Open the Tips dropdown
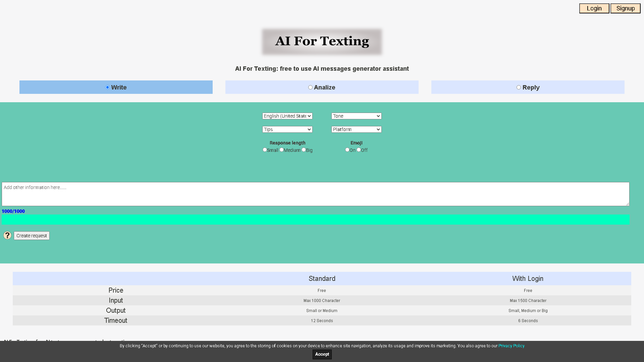Viewport: 644px width, 362px height. [x=287, y=129]
